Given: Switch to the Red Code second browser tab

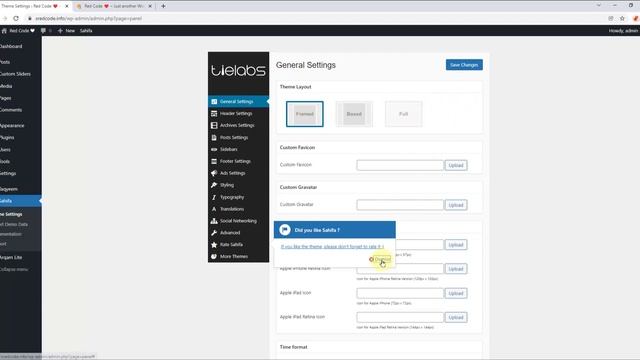Looking at the screenshot, I should (114, 6).
